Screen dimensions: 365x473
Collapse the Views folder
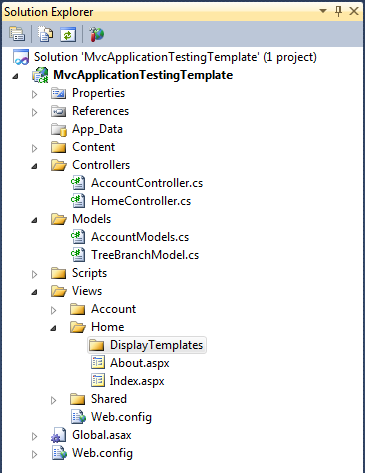pos(34,292)
